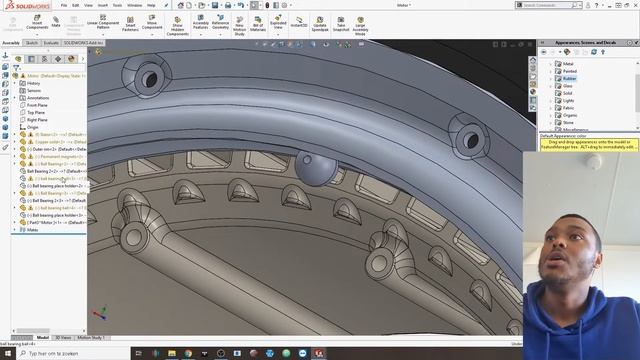Create a New Motion Study
The width and height of the screenshot is (640, 360).
[x=240, y=27]
